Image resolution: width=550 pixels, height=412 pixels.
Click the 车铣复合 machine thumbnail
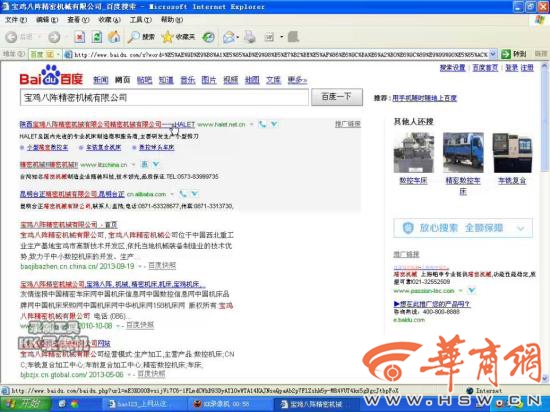pos(512,153)
